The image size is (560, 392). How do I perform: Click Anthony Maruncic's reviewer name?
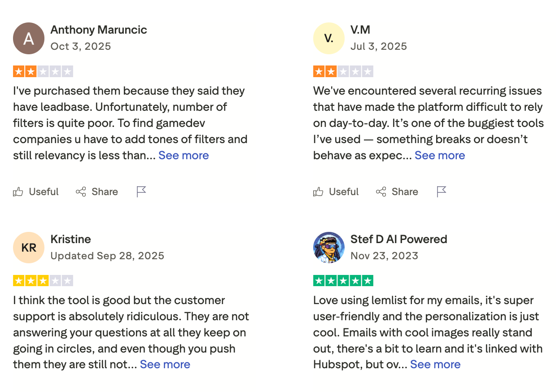click(99, 30)
